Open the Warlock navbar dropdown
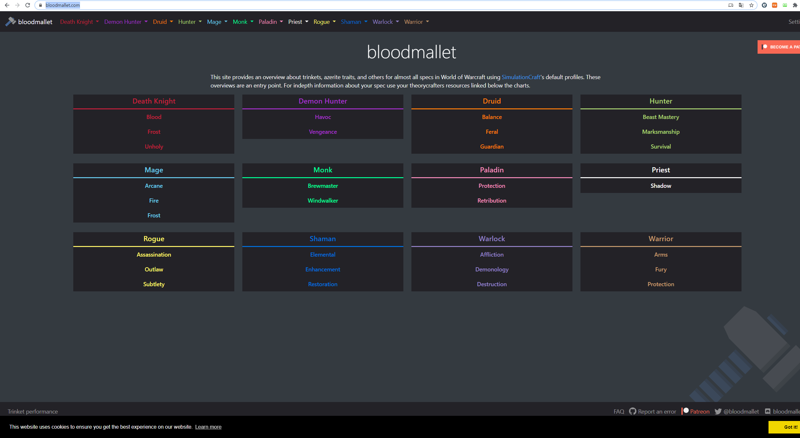This screenshot has width=800, height=438. click(386, 22)
